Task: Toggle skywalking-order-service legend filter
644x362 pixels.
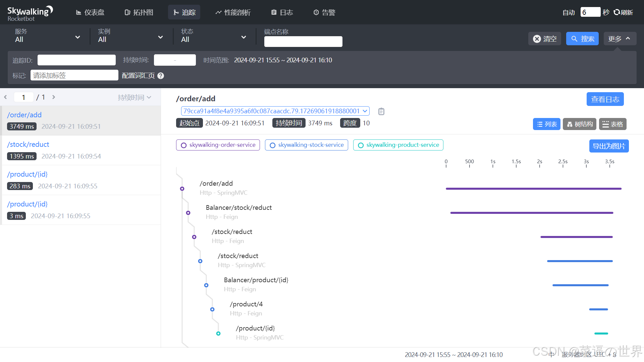Action: [x=218, y=145]
